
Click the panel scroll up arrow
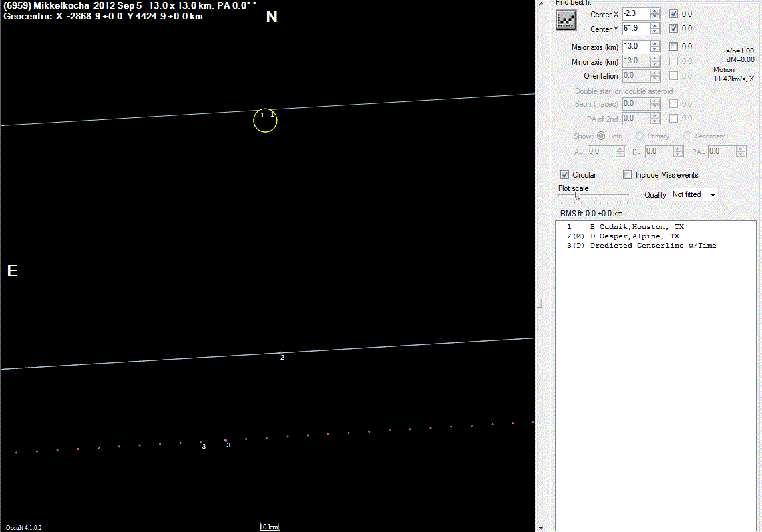[x=541, y=3]
